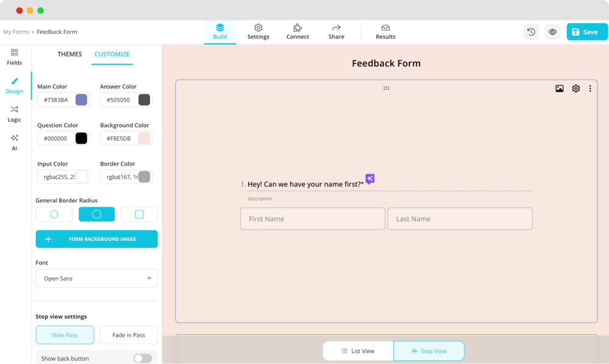The height and width of the screenshot is (364, 609).
Task: Open the Font dropdown
Action: tap(96, 278)
